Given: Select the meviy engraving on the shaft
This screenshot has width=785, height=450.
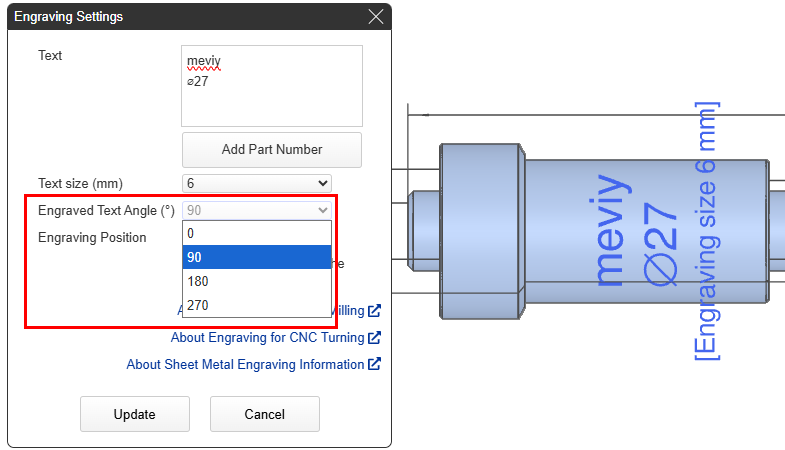Looking at the screenshot, I should coord(612,231).
